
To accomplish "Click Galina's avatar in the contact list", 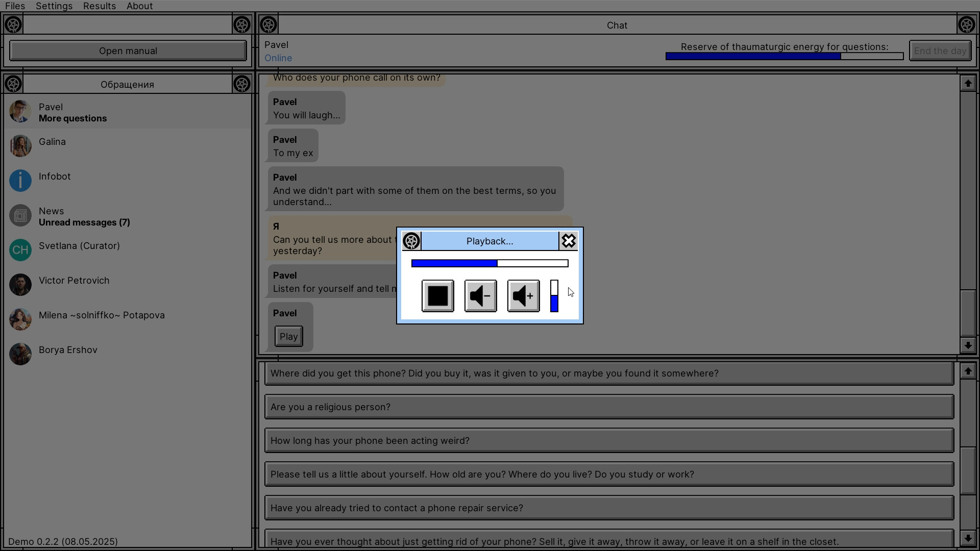I will [x=20, y=146].
